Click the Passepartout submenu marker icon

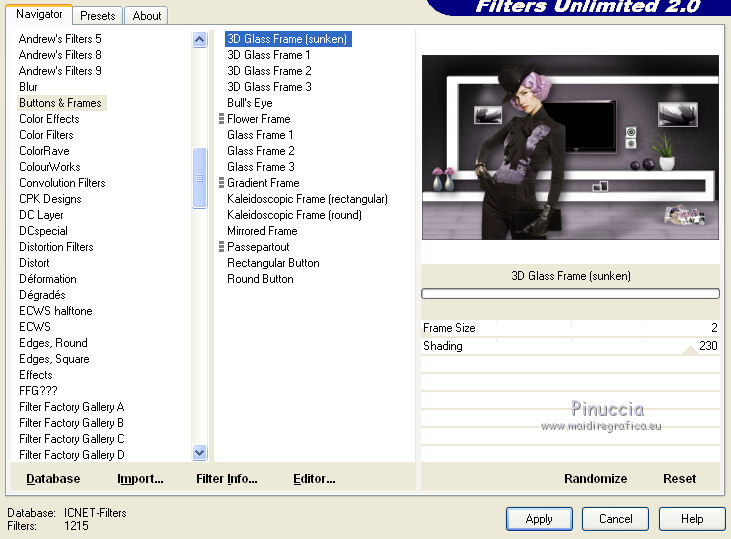pos(221,247)
